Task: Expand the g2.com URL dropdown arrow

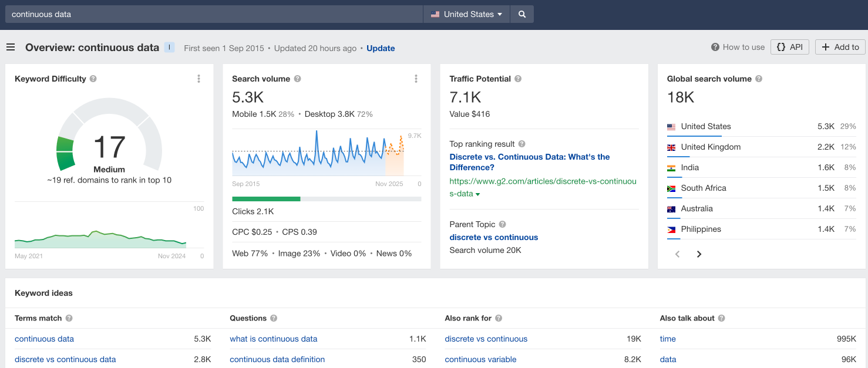Action: coord(477,194)
